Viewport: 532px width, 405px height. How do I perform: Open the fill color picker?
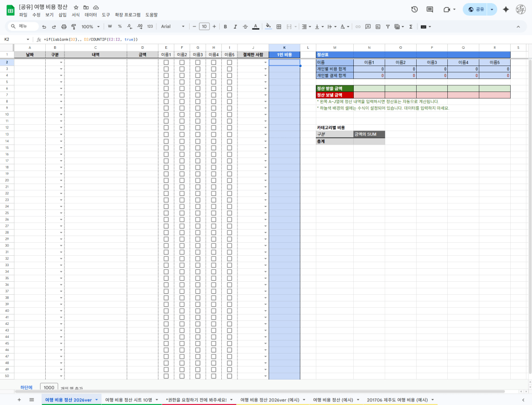click(x=268, y=27)
